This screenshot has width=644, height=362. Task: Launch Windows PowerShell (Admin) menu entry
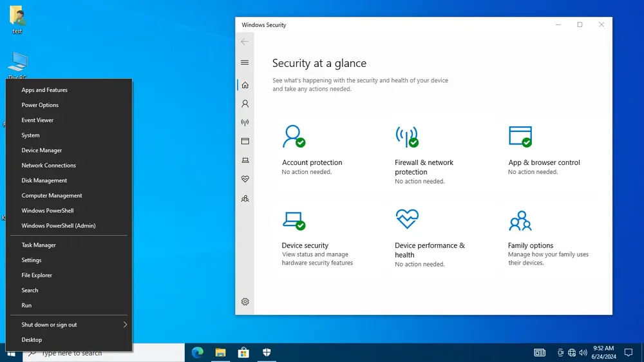[x=69, y=225]
